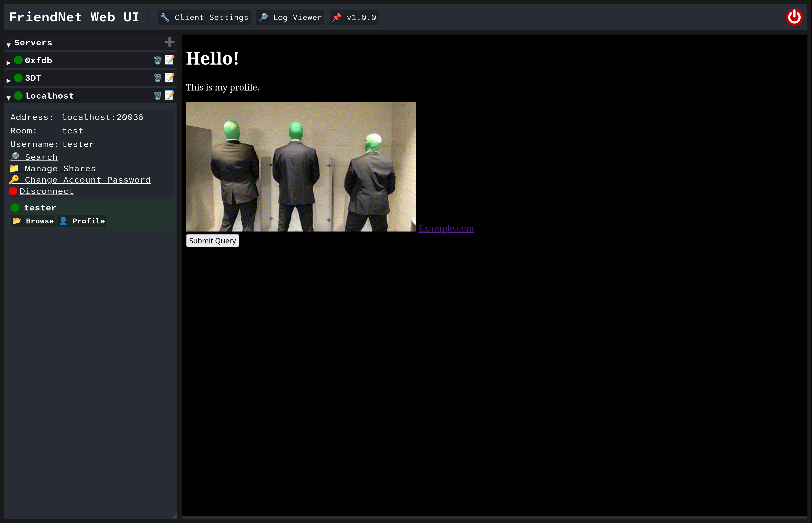This screenshot has width=812, height=523.
Task: Power off the FriendNet Web UI
Action: [795, 17]
